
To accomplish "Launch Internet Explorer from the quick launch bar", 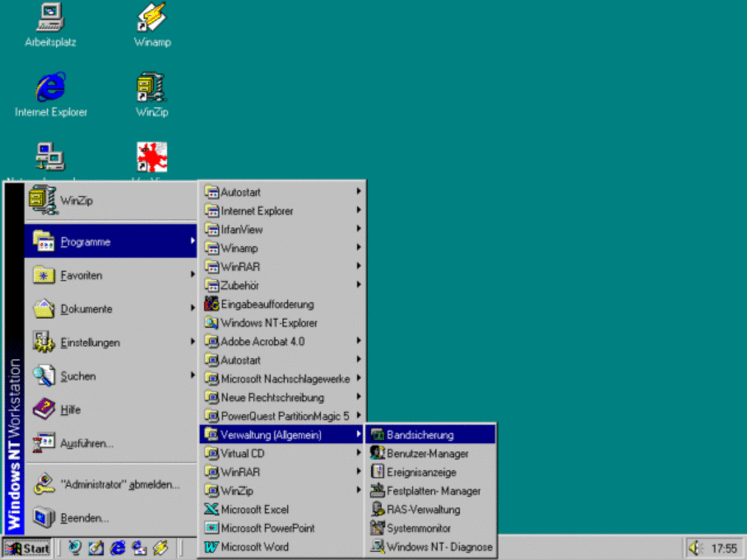I will (x=117, y=548).
